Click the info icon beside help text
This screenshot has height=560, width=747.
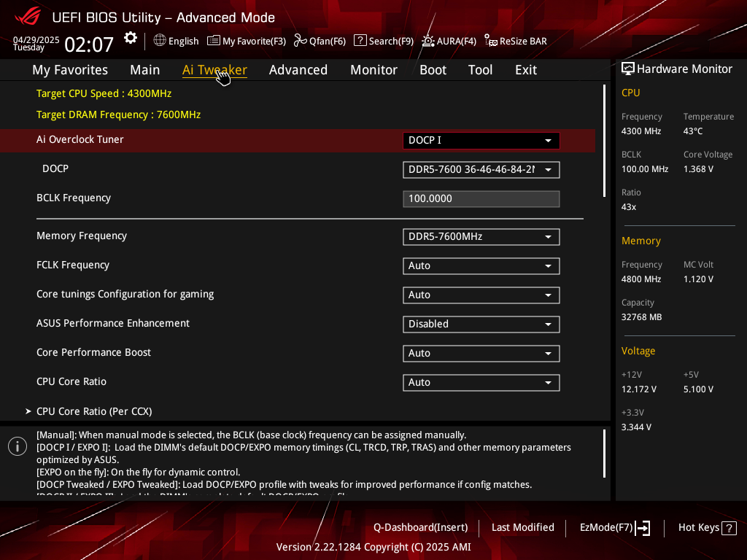18,446
